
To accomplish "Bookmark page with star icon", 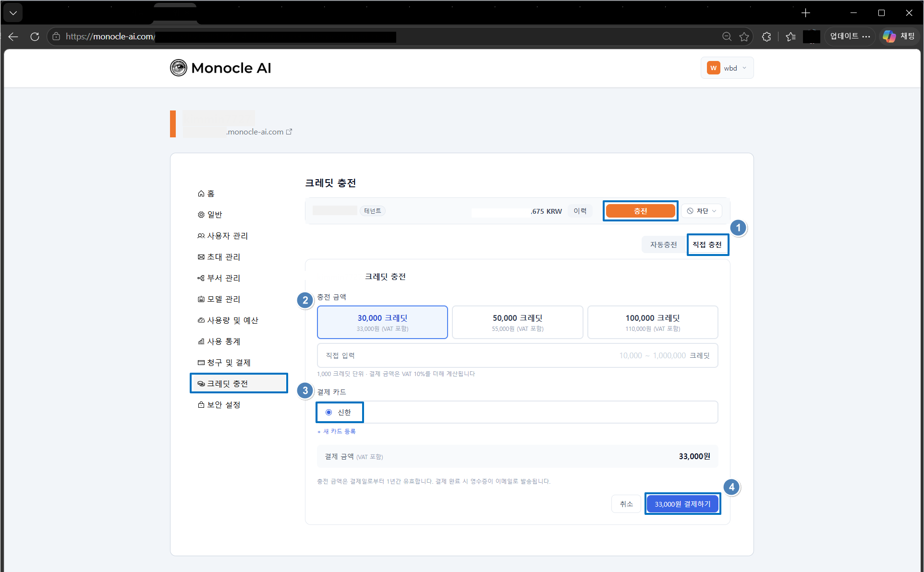I will [x=744, y=37].
